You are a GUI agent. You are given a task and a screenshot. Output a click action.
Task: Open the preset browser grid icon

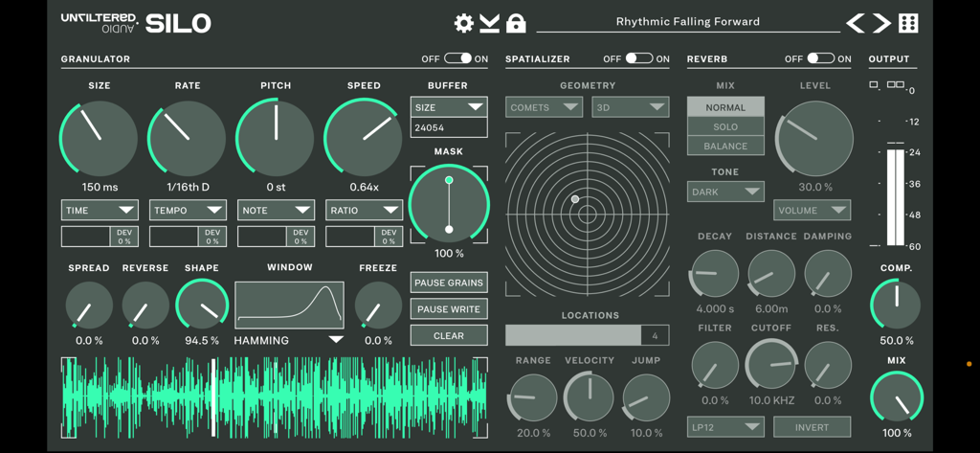(x=908, y=23)
